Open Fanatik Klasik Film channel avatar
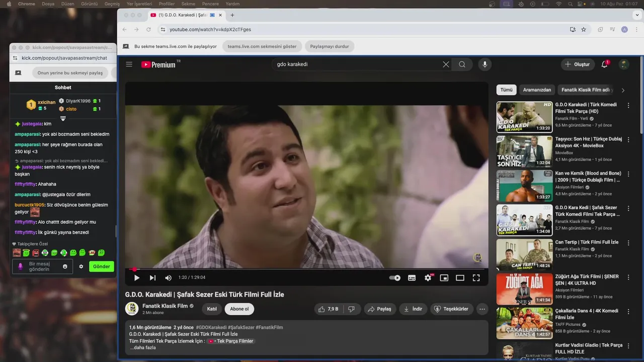 [132, 309]
